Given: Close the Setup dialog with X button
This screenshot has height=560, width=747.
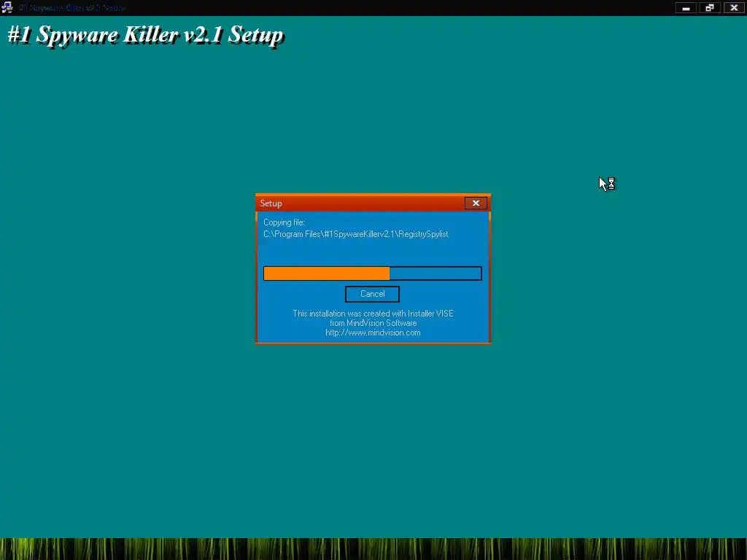Looking at the screenshot, I should [476, 203].
